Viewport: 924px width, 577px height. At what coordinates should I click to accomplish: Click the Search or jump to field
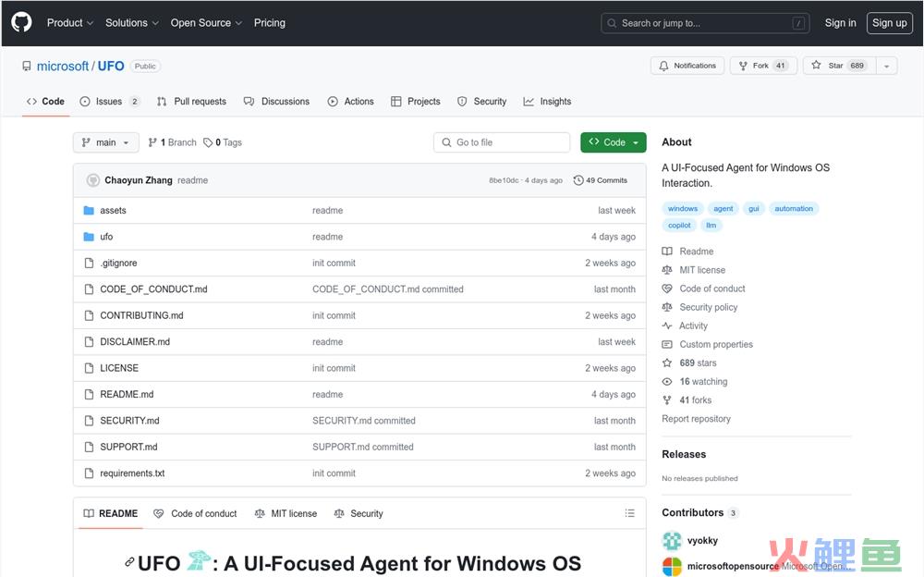tap(705, 23)
